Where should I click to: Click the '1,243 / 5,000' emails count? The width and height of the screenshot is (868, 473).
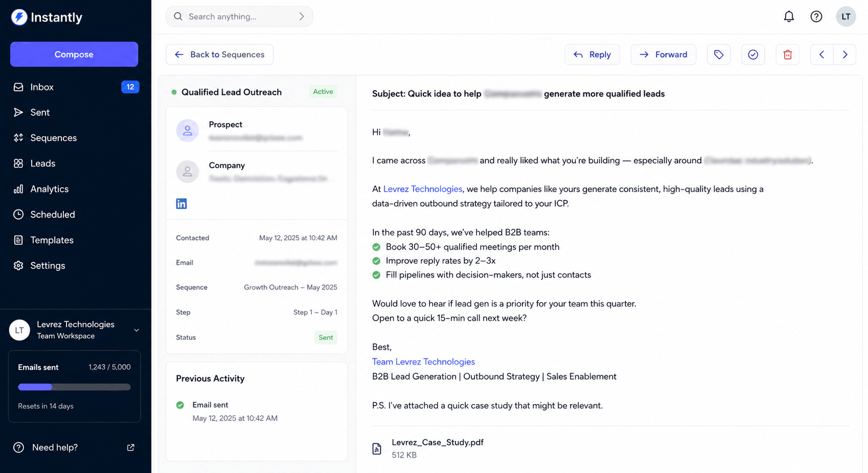pyautogui.click(x=109, y=367)
